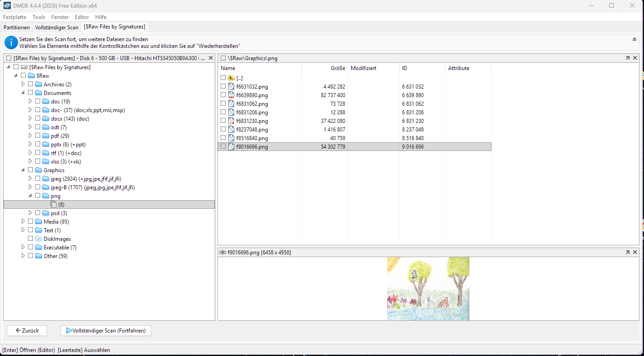644x356 pixels.
Task: Click the file icon of f6639890.png
Action: point(231,95)
